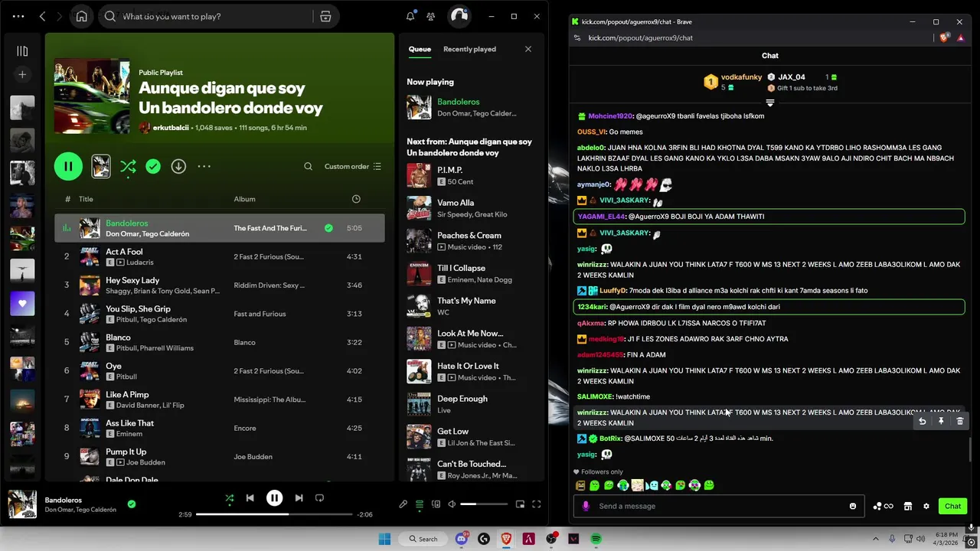Open lyrics with the microphone icon
The image size is (980, 551).
pyautogui.click(x=403, y=504)
